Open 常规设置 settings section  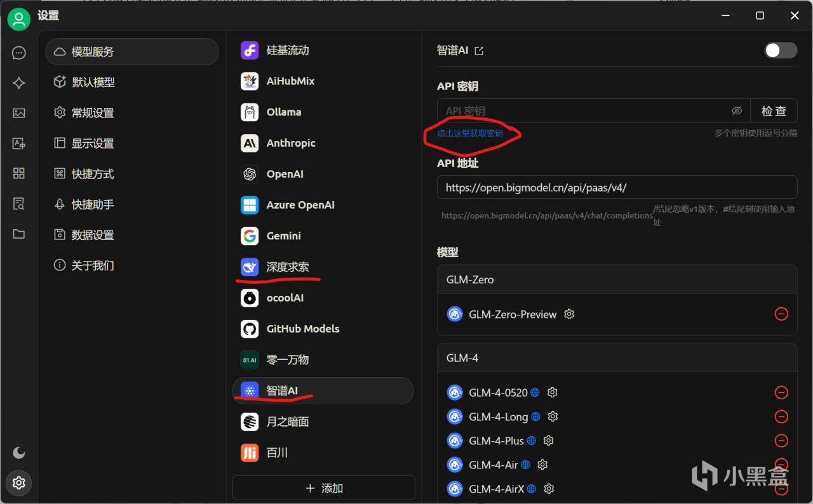pos(132,112)
